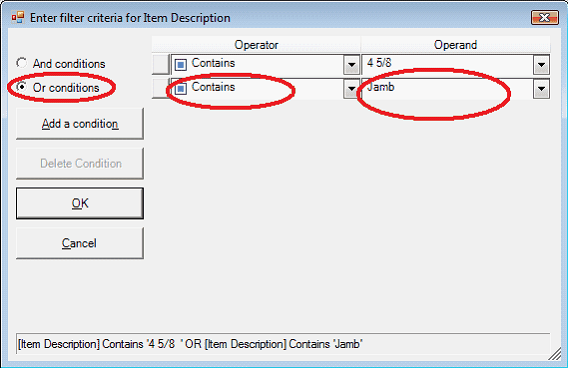Click the OK button

point(80,203)
